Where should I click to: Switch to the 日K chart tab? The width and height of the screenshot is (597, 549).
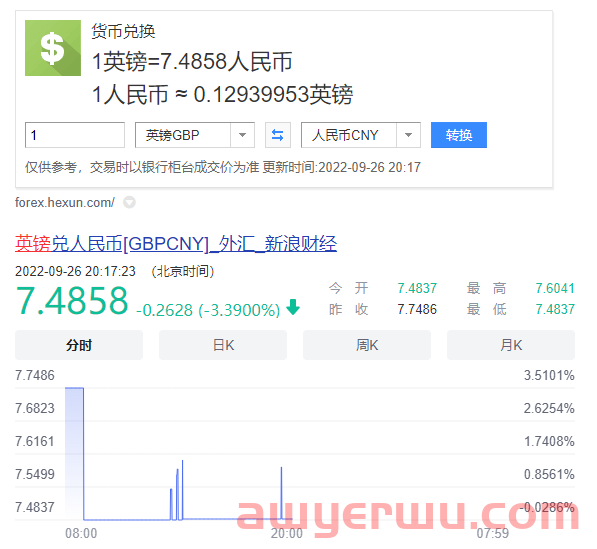tap(223, 345)
